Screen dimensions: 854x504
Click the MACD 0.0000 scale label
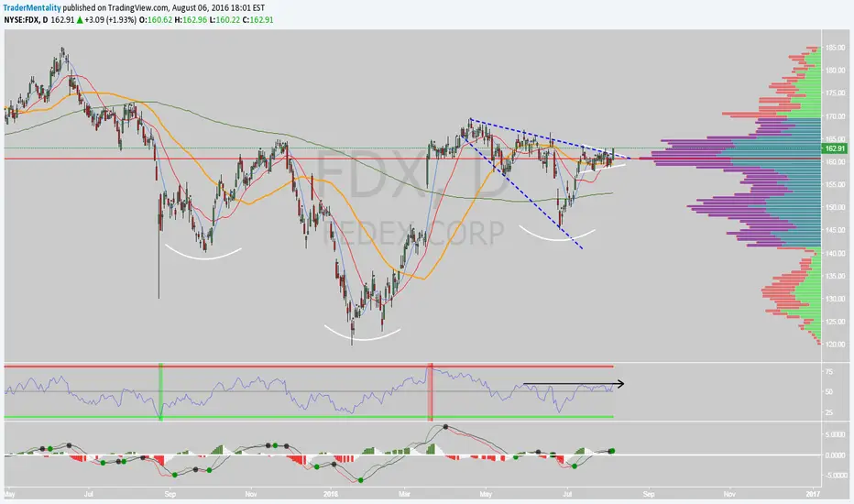(x=835, y=455)
